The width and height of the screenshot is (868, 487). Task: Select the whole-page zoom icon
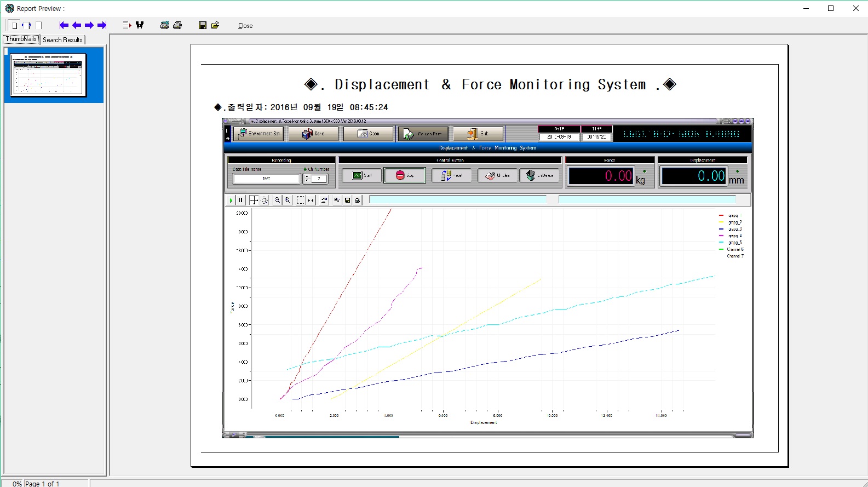[x=14, y=25]
